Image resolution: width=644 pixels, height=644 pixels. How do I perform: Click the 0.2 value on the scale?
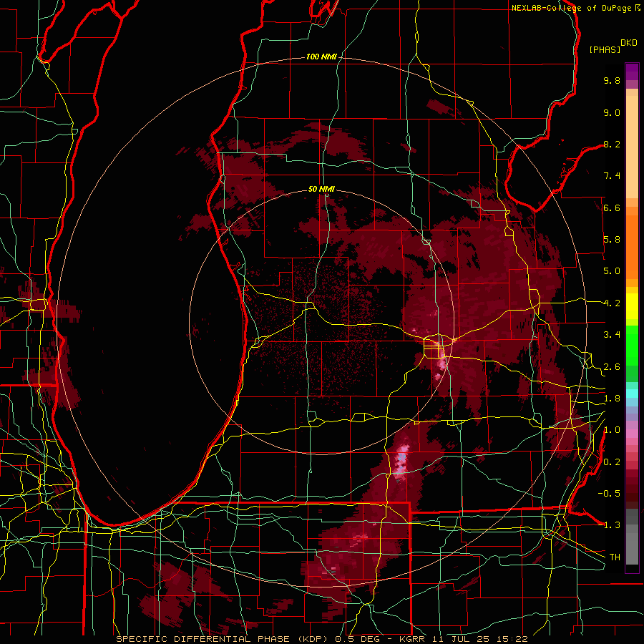click(x=612, y=462)
